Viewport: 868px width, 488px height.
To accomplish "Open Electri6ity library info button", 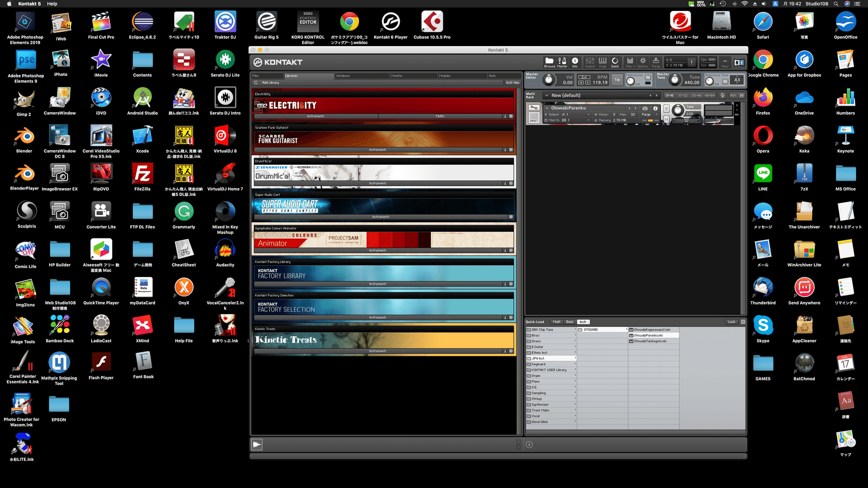I will [x=505, y=116].
